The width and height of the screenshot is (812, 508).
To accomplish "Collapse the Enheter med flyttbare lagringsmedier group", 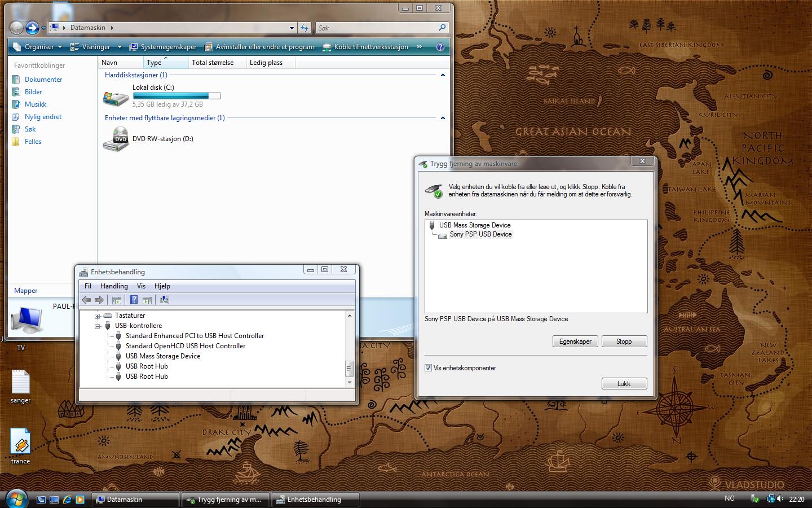I will 443,118.
